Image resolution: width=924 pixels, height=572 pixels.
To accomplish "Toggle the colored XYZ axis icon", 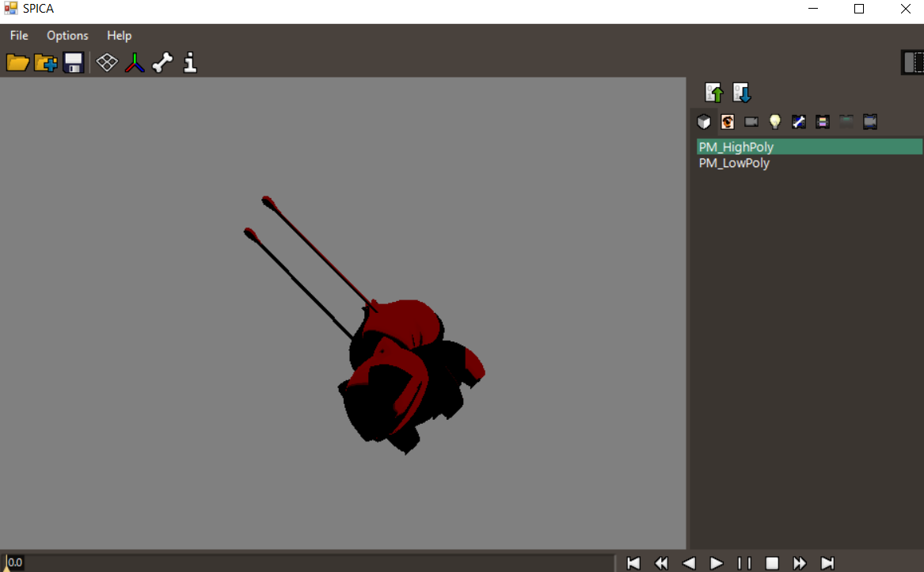I will [135, 63].
